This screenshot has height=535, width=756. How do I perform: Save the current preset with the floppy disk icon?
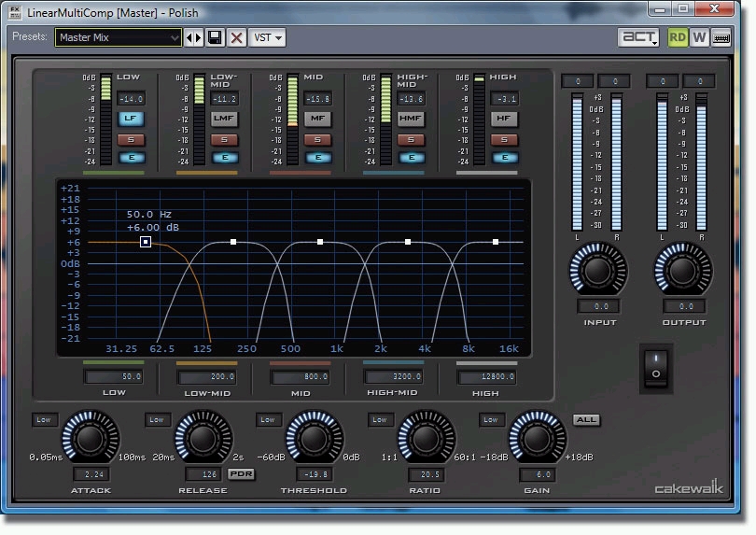(x=215, y=37)
